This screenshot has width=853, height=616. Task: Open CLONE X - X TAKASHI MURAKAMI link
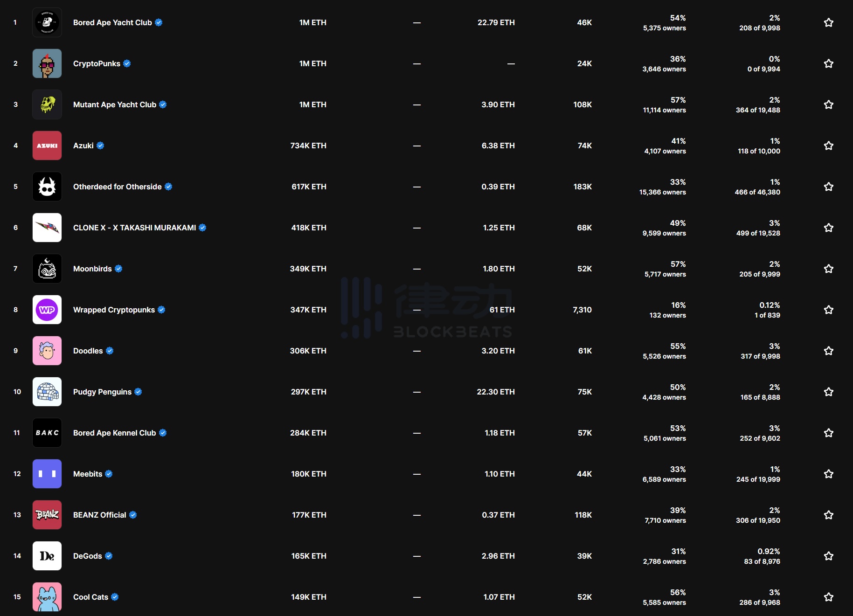point(134,228)
